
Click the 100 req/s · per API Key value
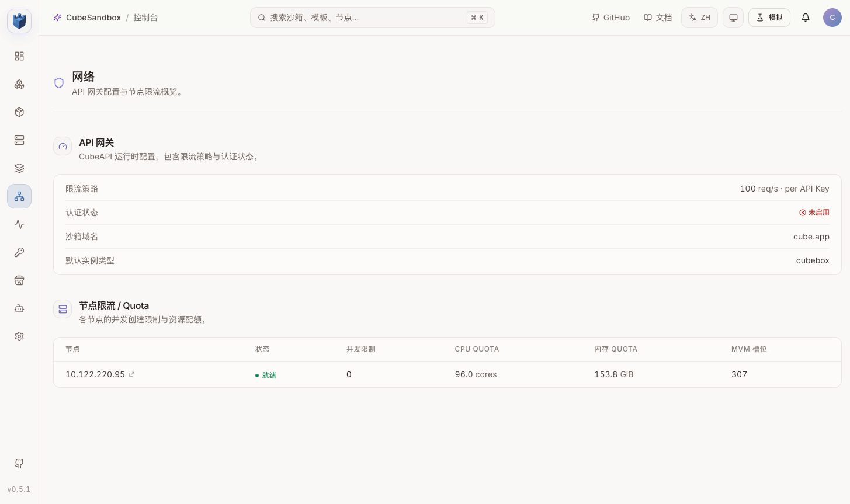(x=785, y=189)
